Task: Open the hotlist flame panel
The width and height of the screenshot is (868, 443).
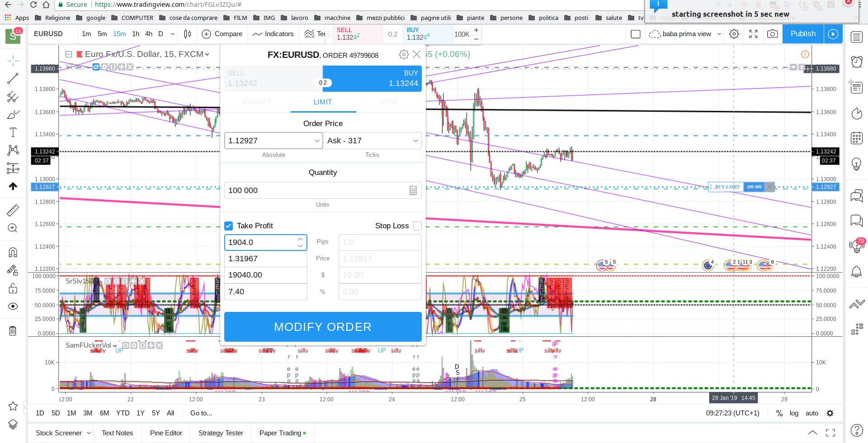Action: (x=856, y=113)
